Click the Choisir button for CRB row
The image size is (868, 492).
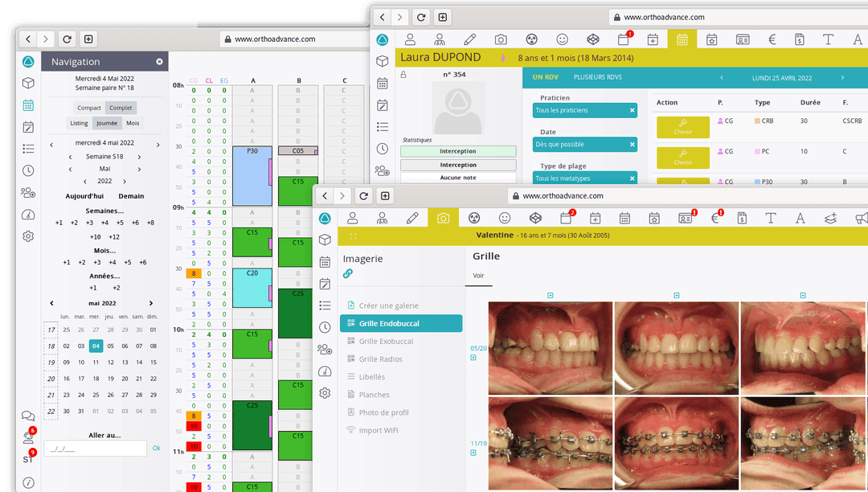[683, 127]
